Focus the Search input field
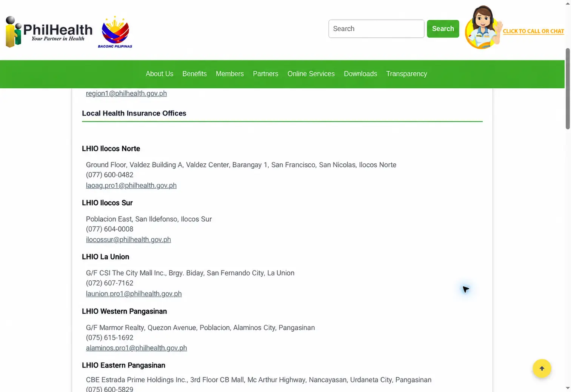This screenshot has width=571, height=392. pyautogui.click(x=376, y=29)
